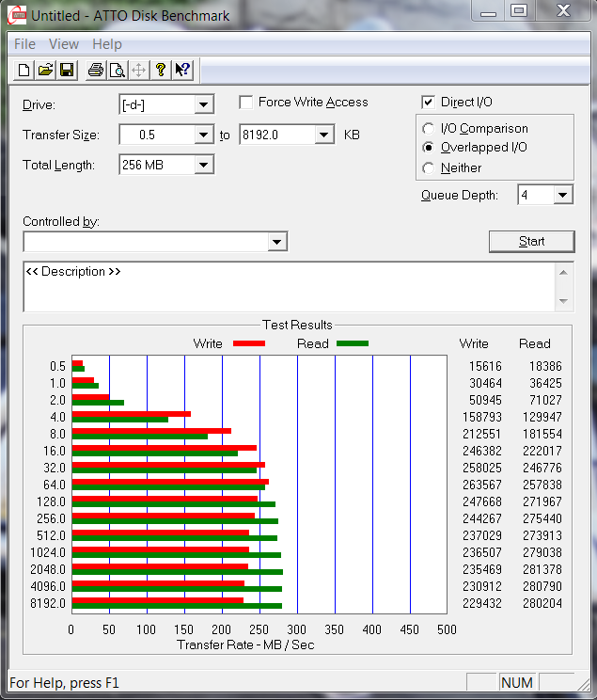
Task: Click the yellow question mark About icon
Action: 161,70
